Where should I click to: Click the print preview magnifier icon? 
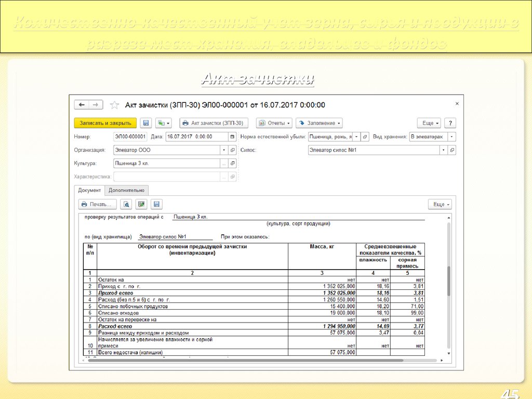126,204
